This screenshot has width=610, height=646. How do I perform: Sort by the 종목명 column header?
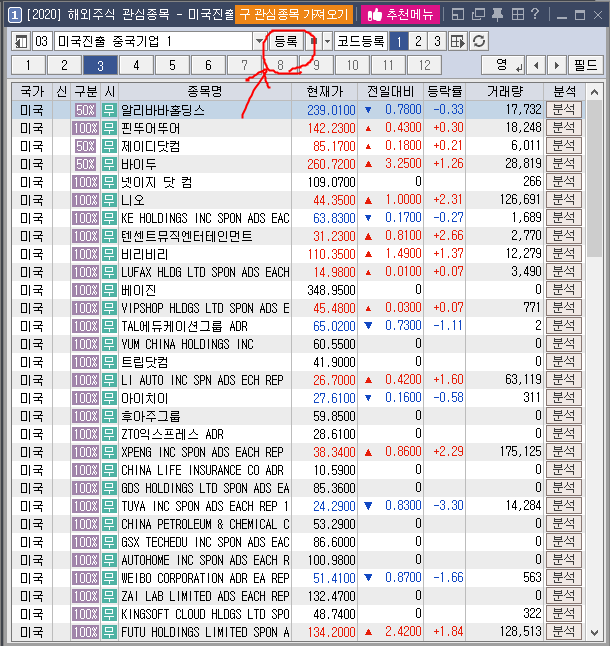205,91
